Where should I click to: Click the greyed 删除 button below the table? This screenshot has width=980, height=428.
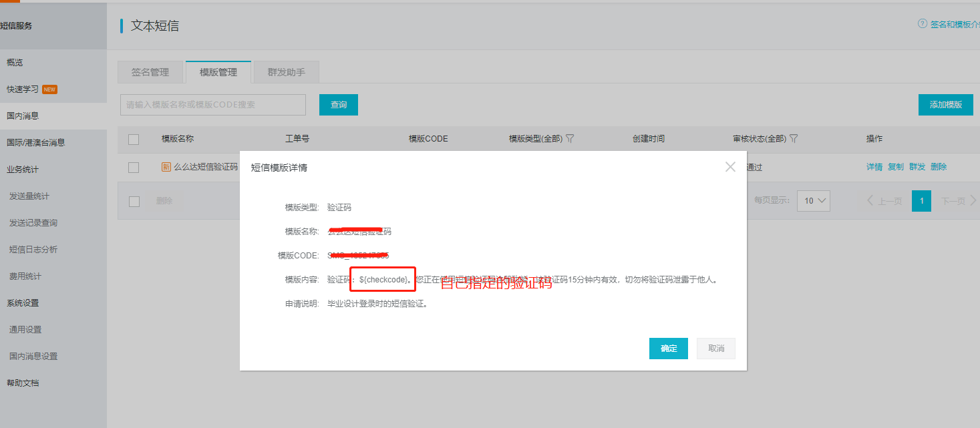[164, 201]
